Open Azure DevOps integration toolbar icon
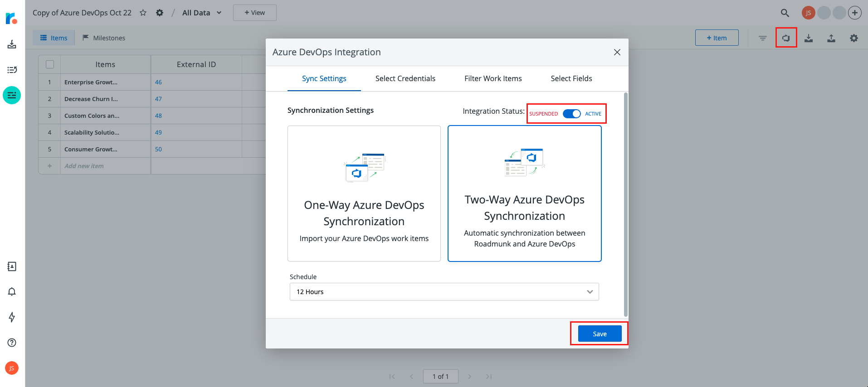This screenshot has height=387, width=868. pyautogui.click(x=786, y=38)
